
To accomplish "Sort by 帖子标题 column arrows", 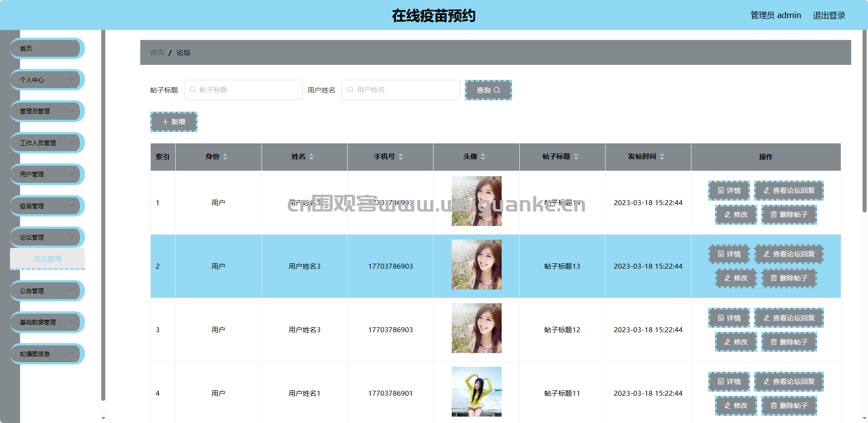I will click(576, 157).
